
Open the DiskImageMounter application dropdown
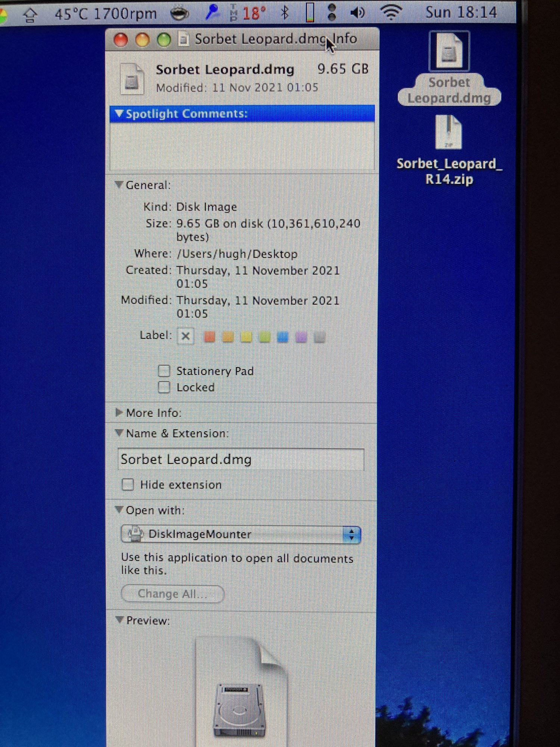(x=241, y=534)
